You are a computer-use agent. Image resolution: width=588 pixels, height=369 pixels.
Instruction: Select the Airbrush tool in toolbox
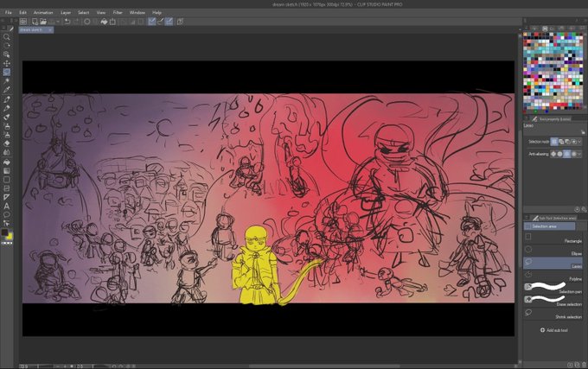(x=6, y=126)
